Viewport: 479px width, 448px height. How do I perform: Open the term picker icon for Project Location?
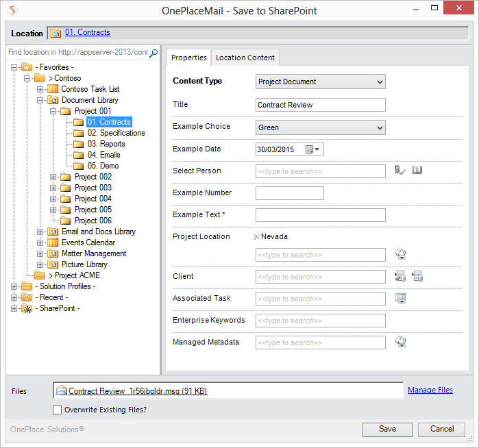point(401,255)
